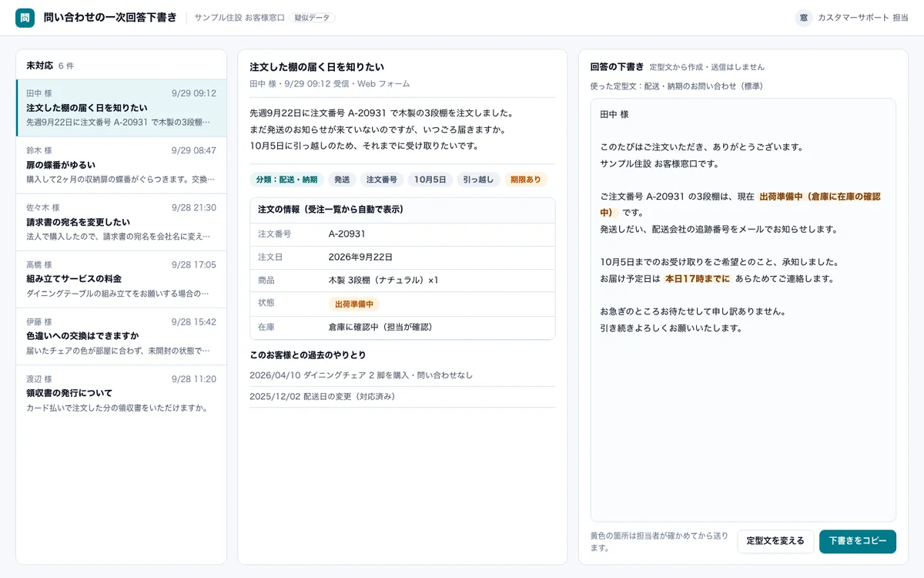Click the 引っ越し tag chip
924x578 pixels.
[x=478, y=180]
